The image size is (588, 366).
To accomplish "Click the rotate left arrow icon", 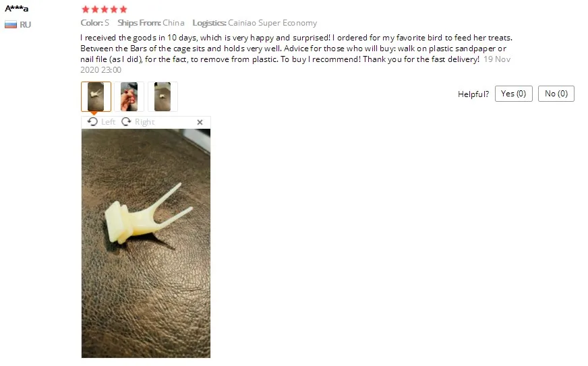I will point(92,121).
